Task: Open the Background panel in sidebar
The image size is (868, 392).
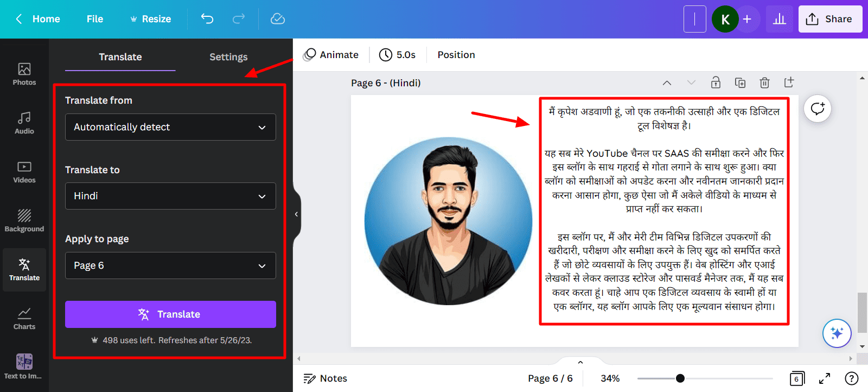Action: [x=24, y=220]
